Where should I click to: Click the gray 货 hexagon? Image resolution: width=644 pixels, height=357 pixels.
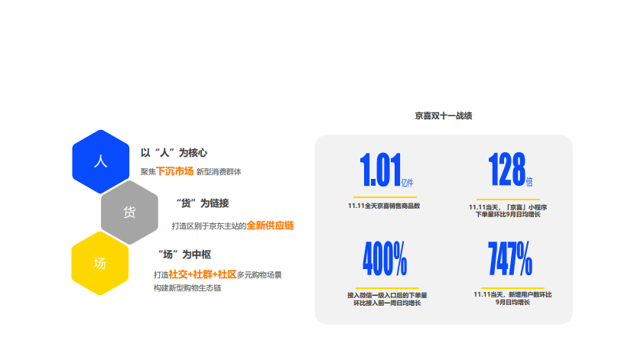[x=129, y=213]
